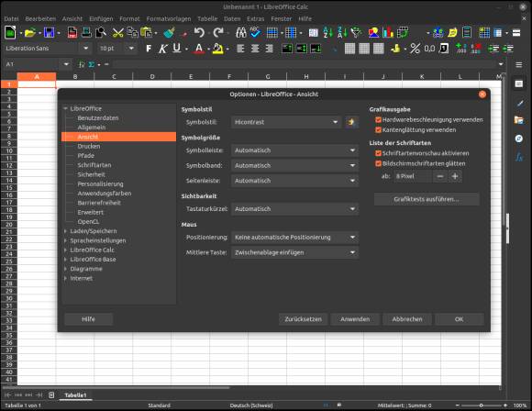
Task: Click the Zurücksetzen button
Action: (x=303, y=319)
